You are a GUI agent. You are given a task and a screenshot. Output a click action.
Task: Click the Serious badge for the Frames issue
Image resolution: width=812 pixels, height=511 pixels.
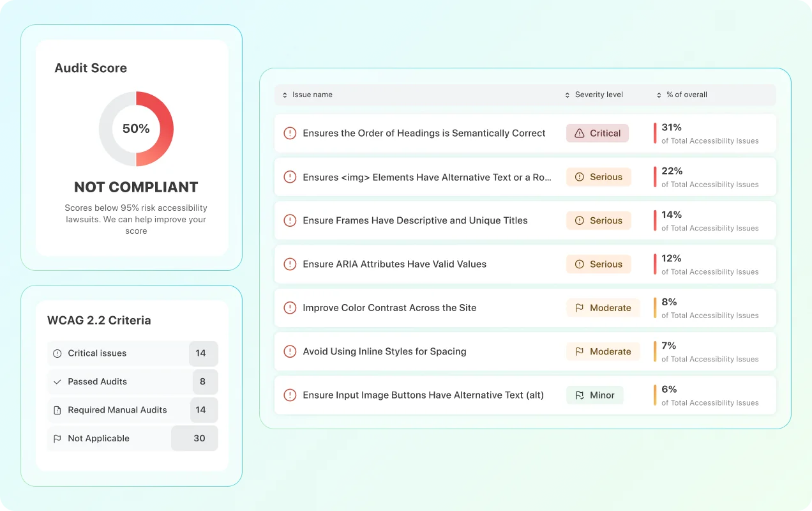click(x=599, y=220)
